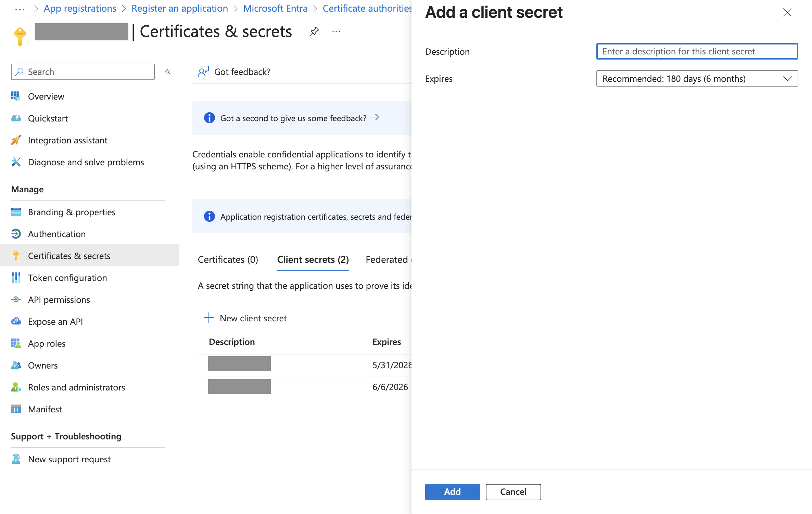The width and height of the screenshot is (812, 514).
Task: Navigate to App registrations breadcrumb
Action: click(x=79, y=8)
